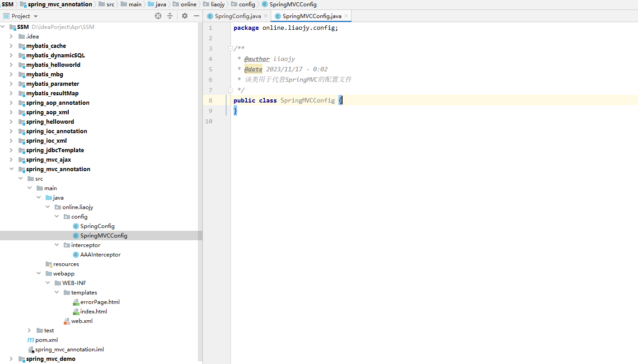Click the online breadcrumb
Screen dimensions: 638x364
(184, 4)
